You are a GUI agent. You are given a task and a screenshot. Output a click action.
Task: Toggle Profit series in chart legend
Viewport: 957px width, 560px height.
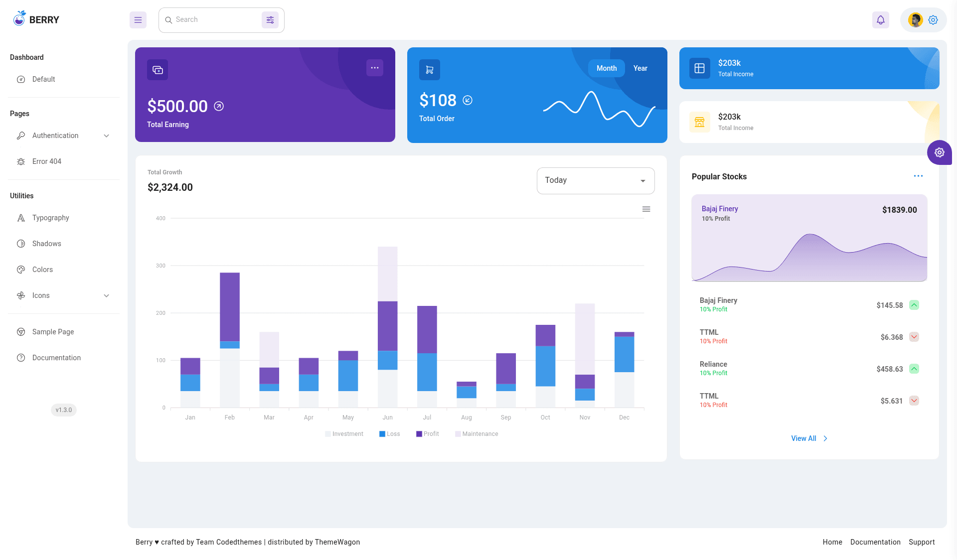tap(428, 434)
